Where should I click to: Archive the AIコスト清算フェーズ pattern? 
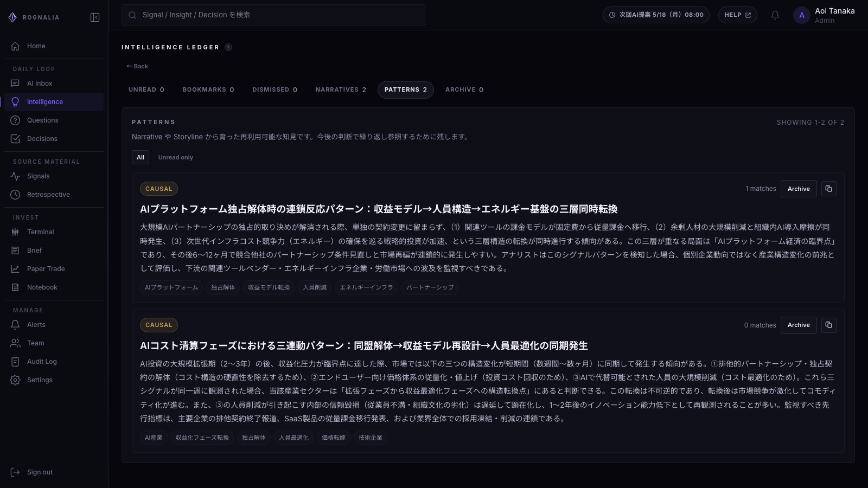[799, 325]
